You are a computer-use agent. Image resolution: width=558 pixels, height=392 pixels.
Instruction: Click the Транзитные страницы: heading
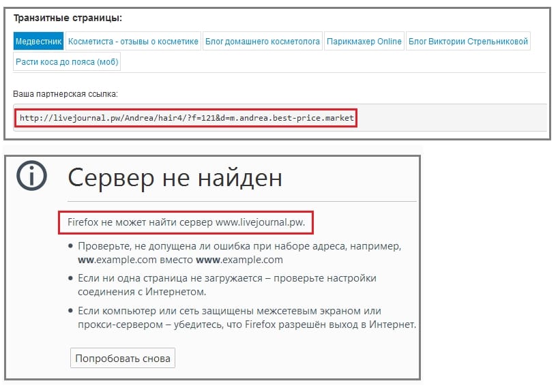(x=68, y=18)
